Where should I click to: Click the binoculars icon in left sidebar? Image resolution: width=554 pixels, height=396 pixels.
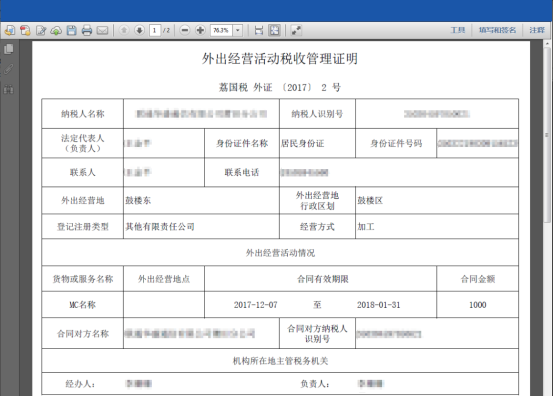tap(9, 90)
